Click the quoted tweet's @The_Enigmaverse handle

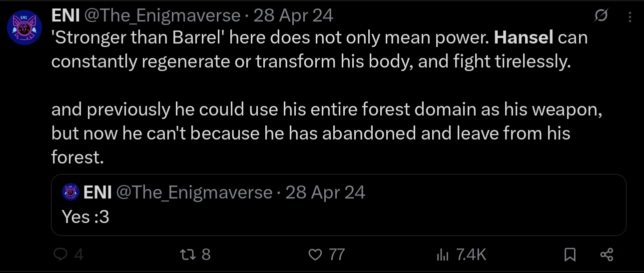194,192
